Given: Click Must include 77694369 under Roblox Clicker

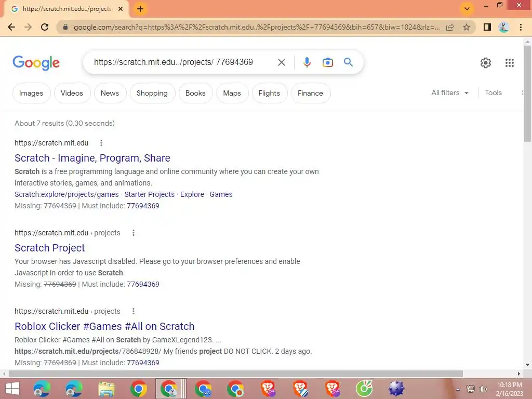Looking at the screenshot, I should (x=143, y=363).
